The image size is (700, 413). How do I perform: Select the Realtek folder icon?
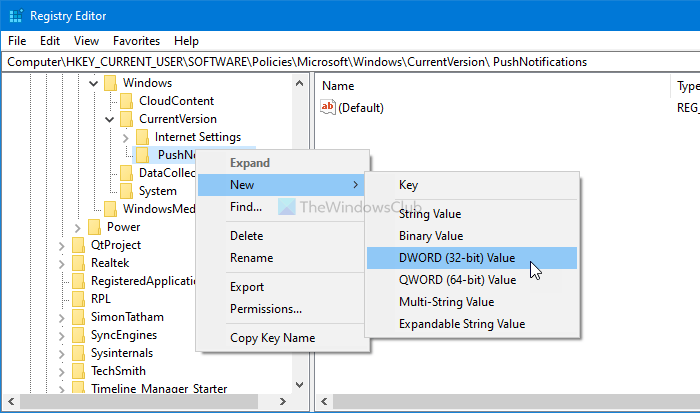78,263
